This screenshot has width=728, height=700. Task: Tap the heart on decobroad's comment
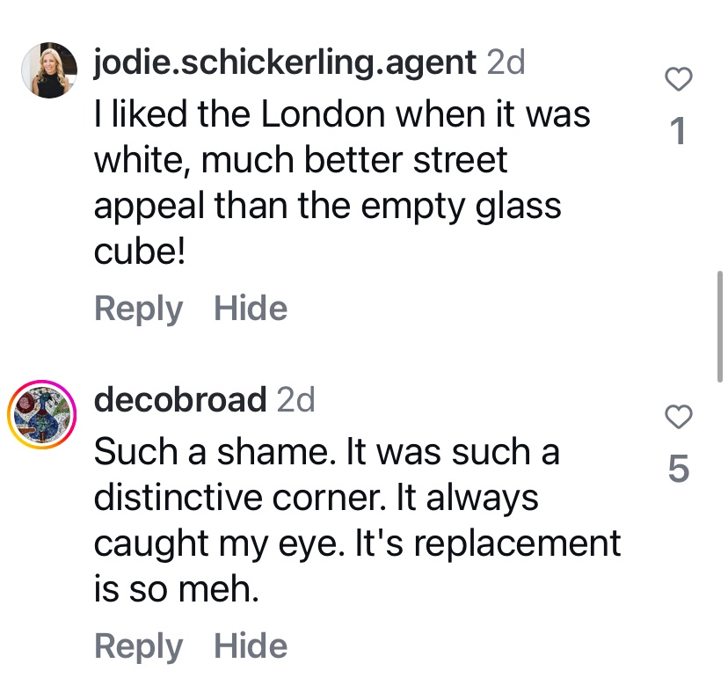678,418
